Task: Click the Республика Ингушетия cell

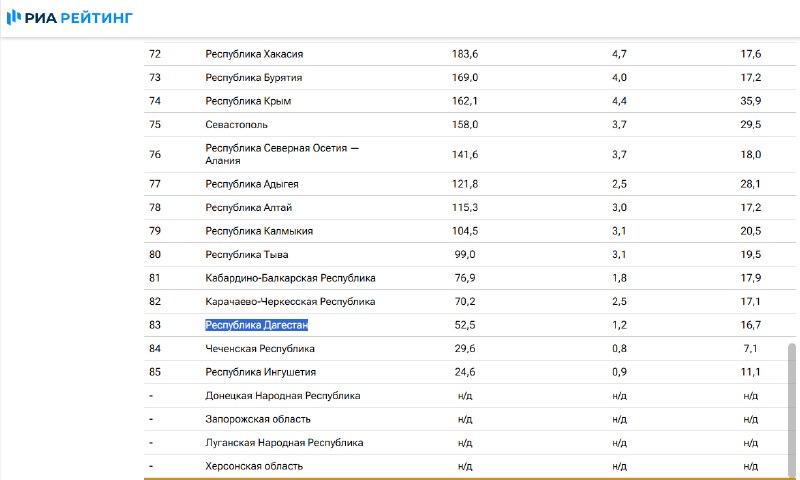Action: click(x=259, y=372)
